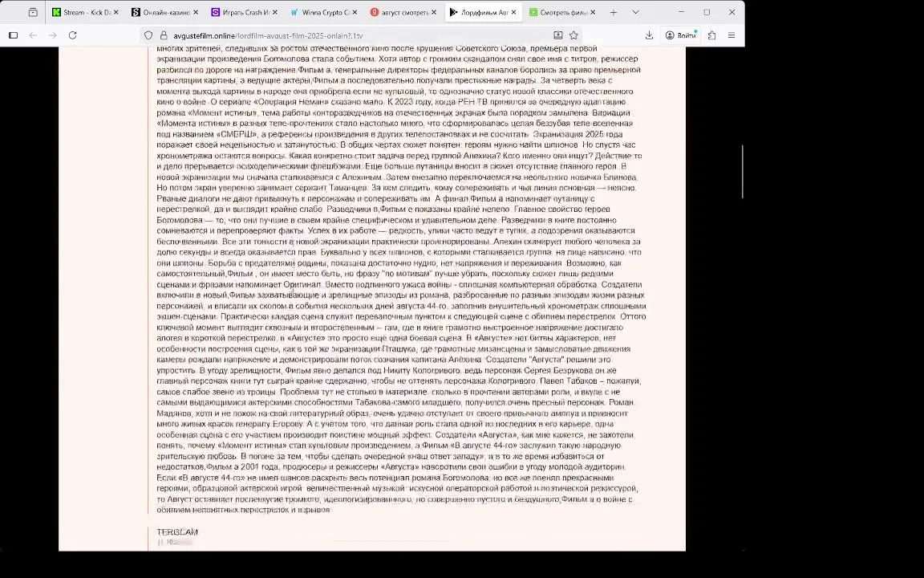Switch to the Stream - Kick tab
Screen dimensions: 924x578
[x=84, y=12]
